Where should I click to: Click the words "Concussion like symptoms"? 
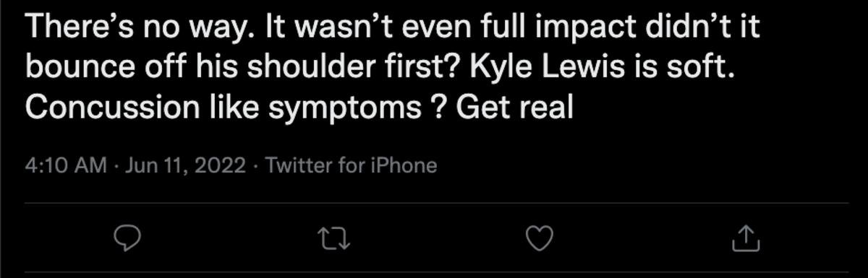click(x=224, y=107)
